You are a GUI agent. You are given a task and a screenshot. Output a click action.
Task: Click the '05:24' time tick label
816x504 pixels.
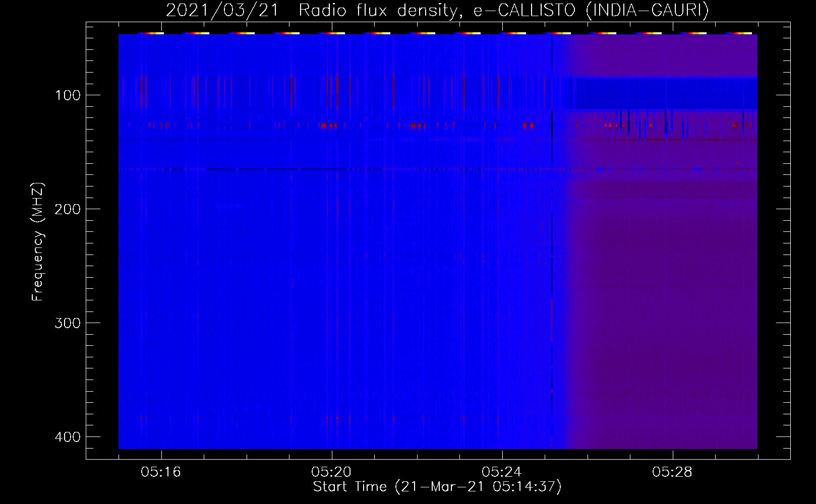[502, 472]
